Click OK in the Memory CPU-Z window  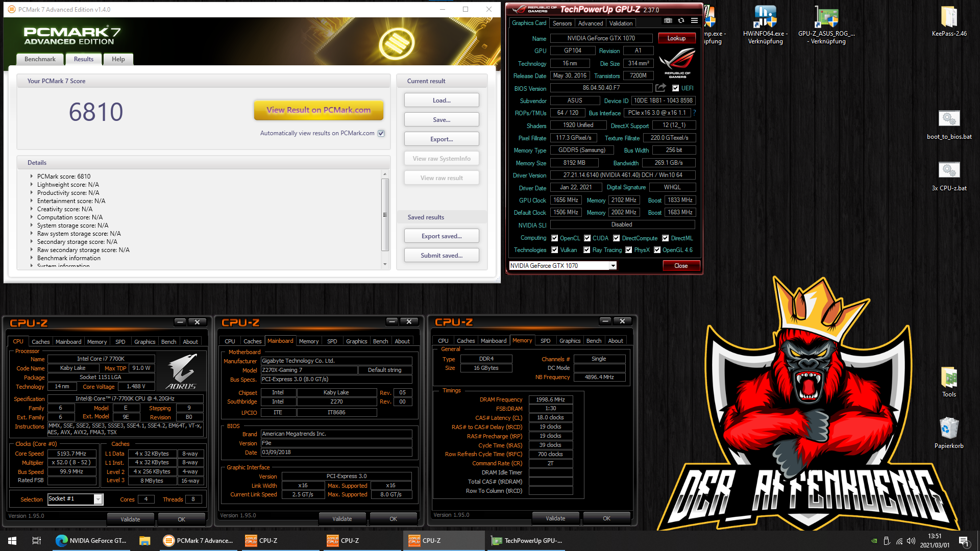pos(606,518)
